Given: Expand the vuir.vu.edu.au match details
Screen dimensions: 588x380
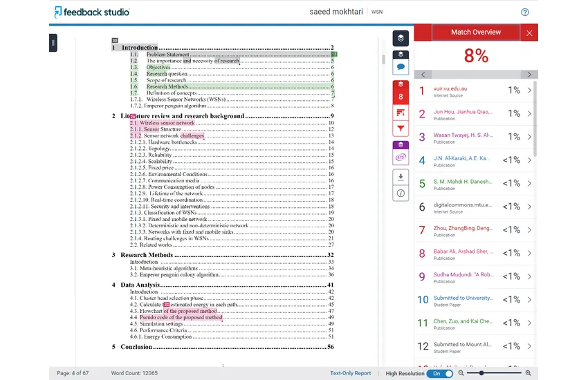Looking at the screenshot, I should click(529, 91).
